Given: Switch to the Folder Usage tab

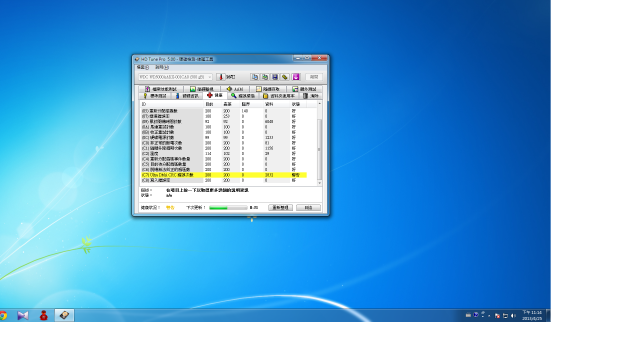Looking at the screenshot, I should coord(279,96).
